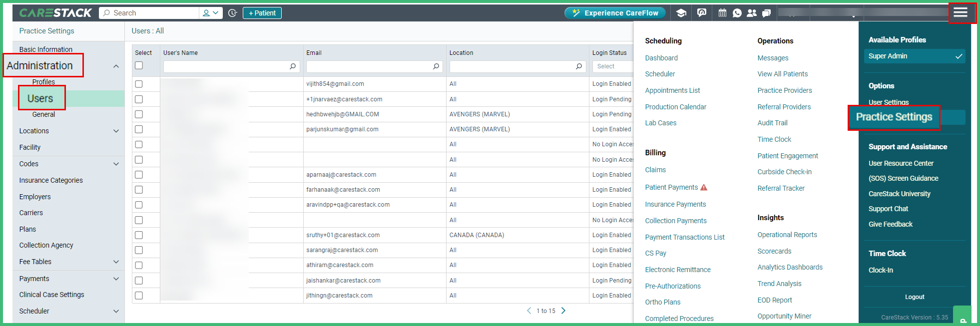Open Claims under Billing
980x326 pixels.
click(655, 170)
